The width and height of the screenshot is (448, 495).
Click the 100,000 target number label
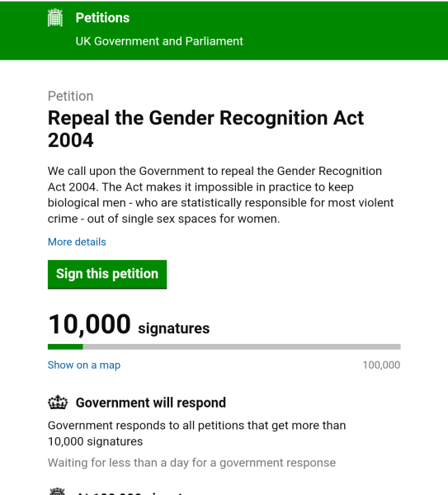coord(381,365)
